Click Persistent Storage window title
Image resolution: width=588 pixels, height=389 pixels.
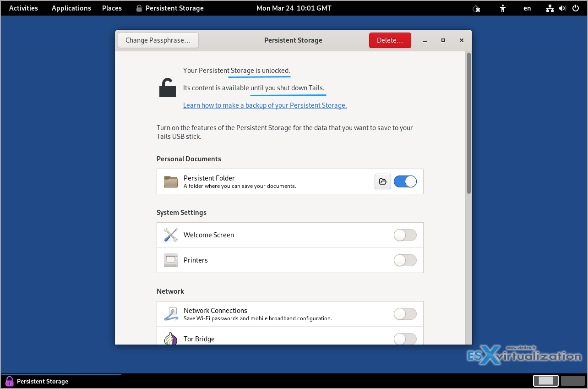click(293, 40)
